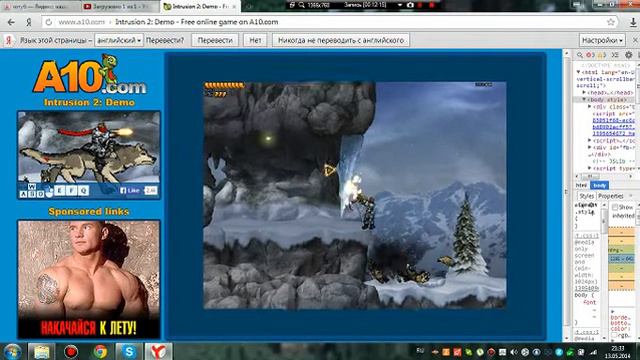Screen dimensions: 640x360
Task: Click the browser Back arrow
Action: 11,22
